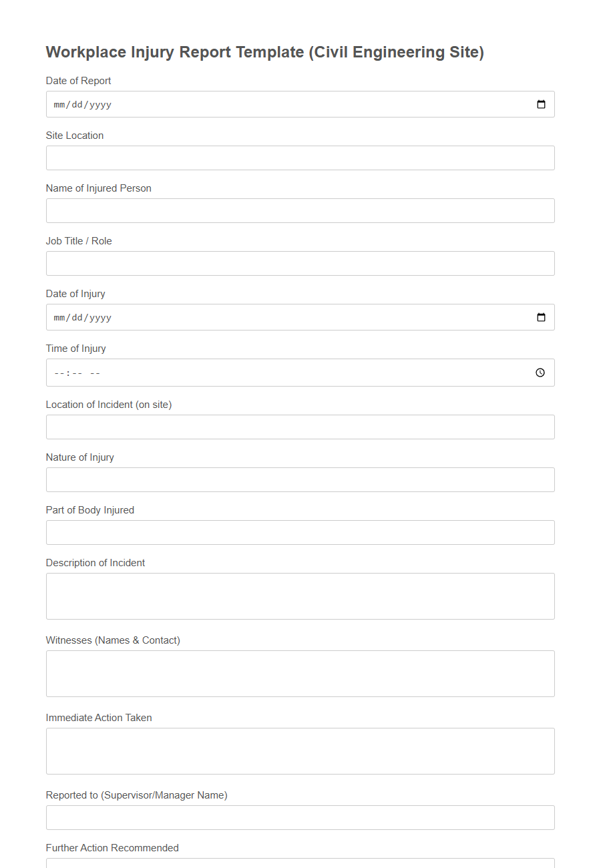Viewport: 601px width, 868px height.
Task: Click the Witnesses (Names & Contact) textarea
Action: click(x=300, y=673)
